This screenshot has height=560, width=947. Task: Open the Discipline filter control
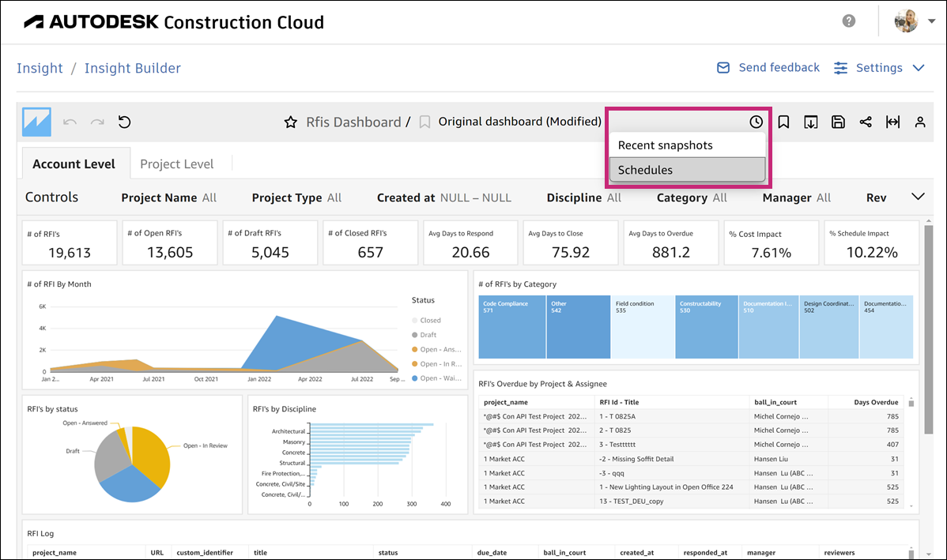coord(583,197)
